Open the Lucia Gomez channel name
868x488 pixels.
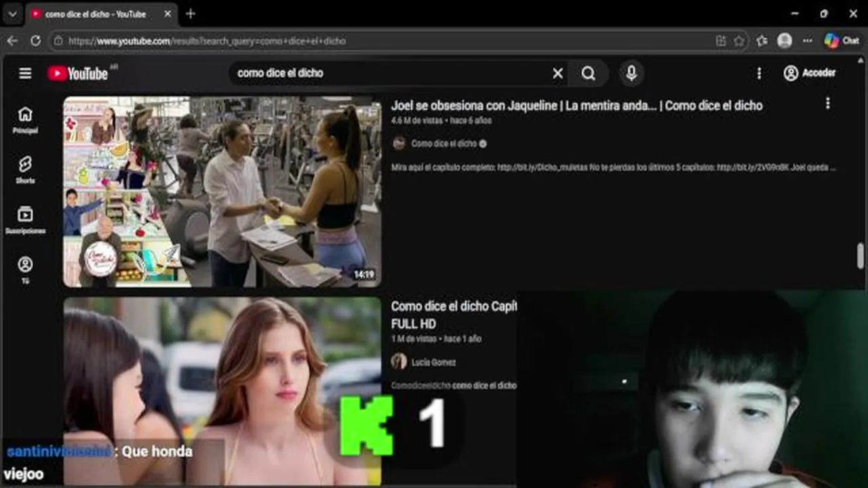[x=433, y=362]
